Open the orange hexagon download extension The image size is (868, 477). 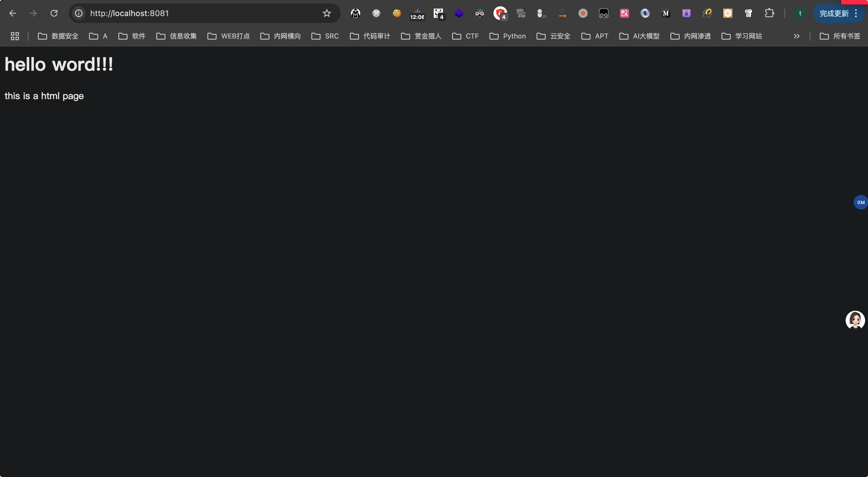[x=728, y=13]
